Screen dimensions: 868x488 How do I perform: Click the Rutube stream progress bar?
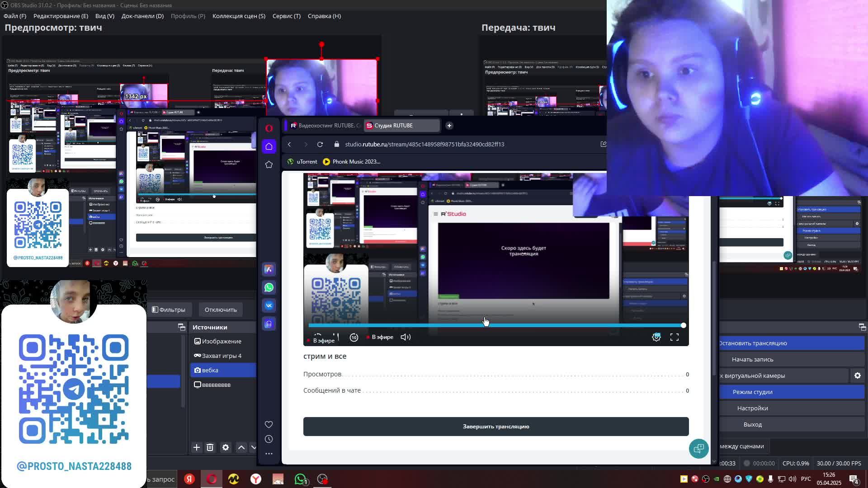(x=496, y=325)
